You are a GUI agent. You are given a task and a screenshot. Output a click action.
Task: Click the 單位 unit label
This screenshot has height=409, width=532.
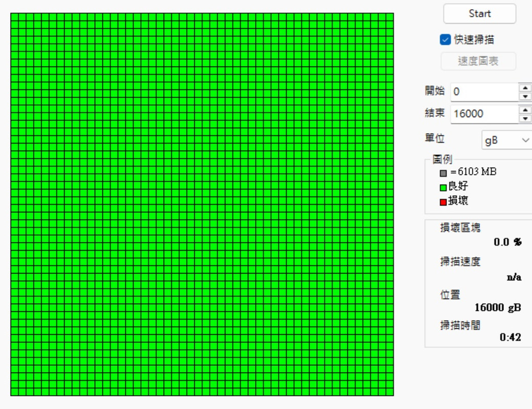coord(435,139)
